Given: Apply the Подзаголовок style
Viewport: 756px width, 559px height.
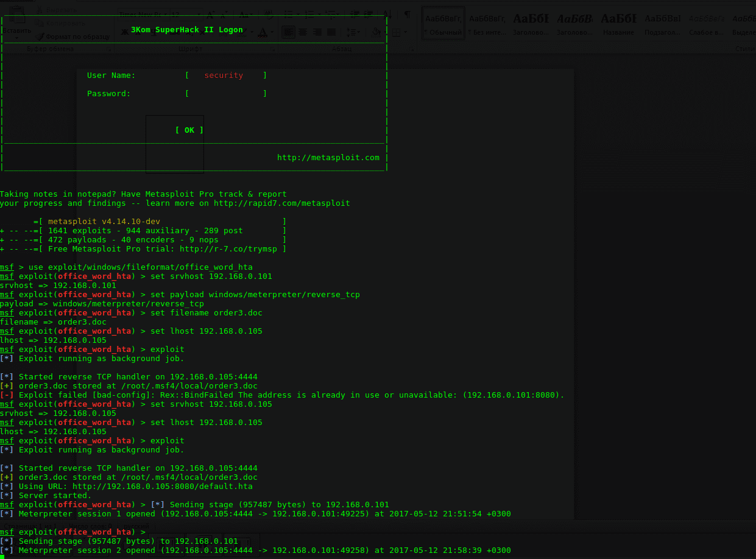Looking at the screenshot, I should [662, 23].
